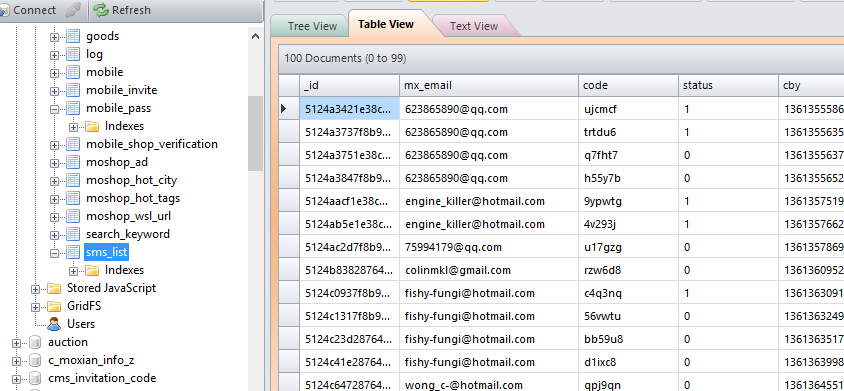Click the code column header

coord(629,85)
